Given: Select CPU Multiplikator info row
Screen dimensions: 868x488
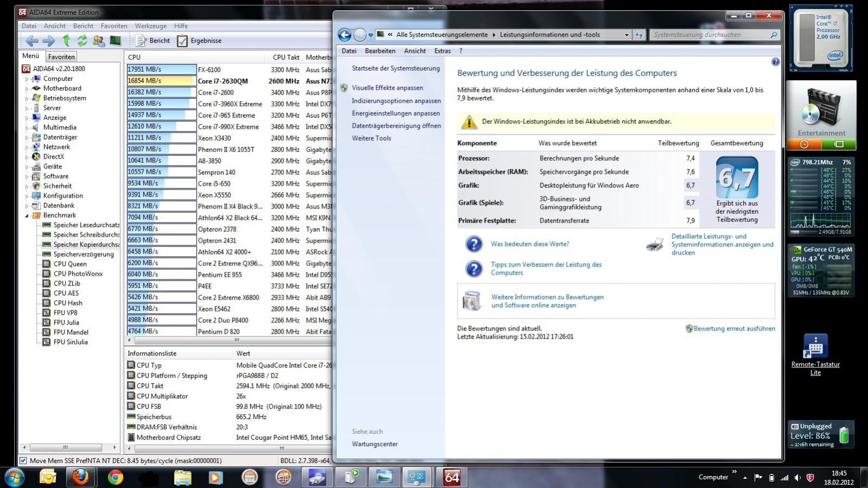Looking at the screenshot, I should tap(229, 396).
